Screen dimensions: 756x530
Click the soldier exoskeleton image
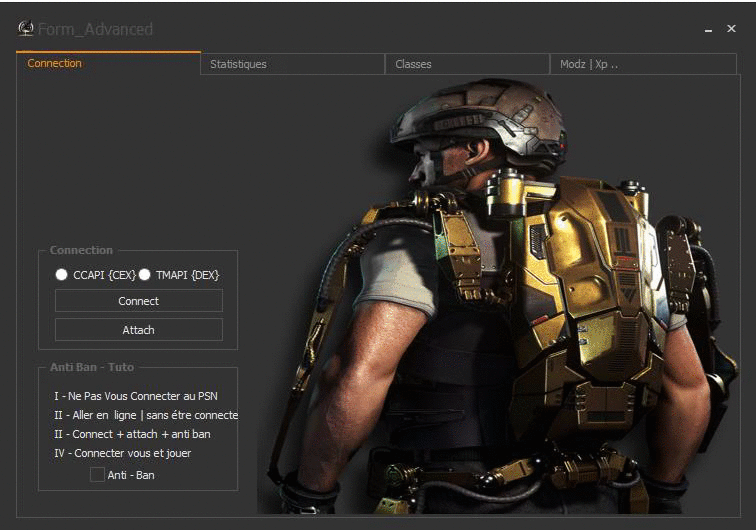(x=498, y=297)
